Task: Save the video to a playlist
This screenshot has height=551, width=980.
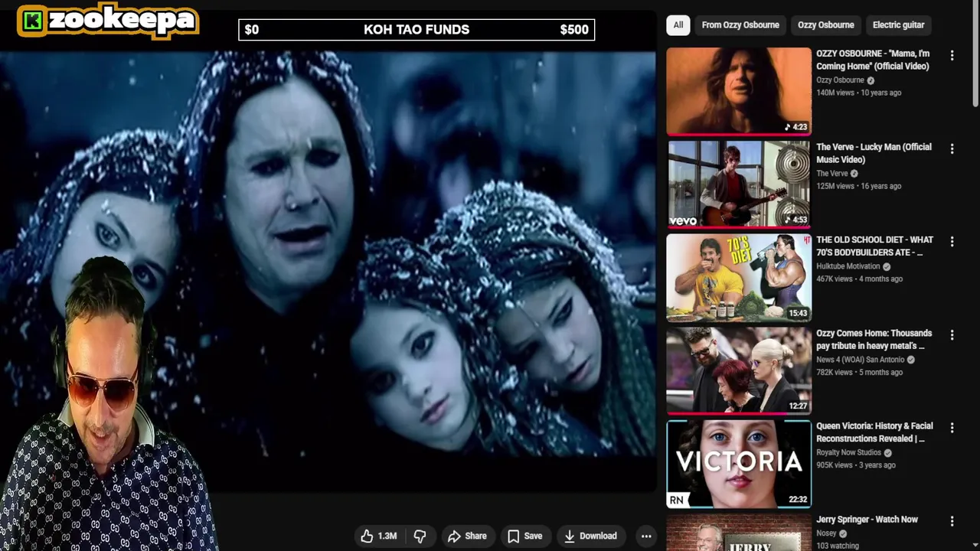Action: (524, 536)
